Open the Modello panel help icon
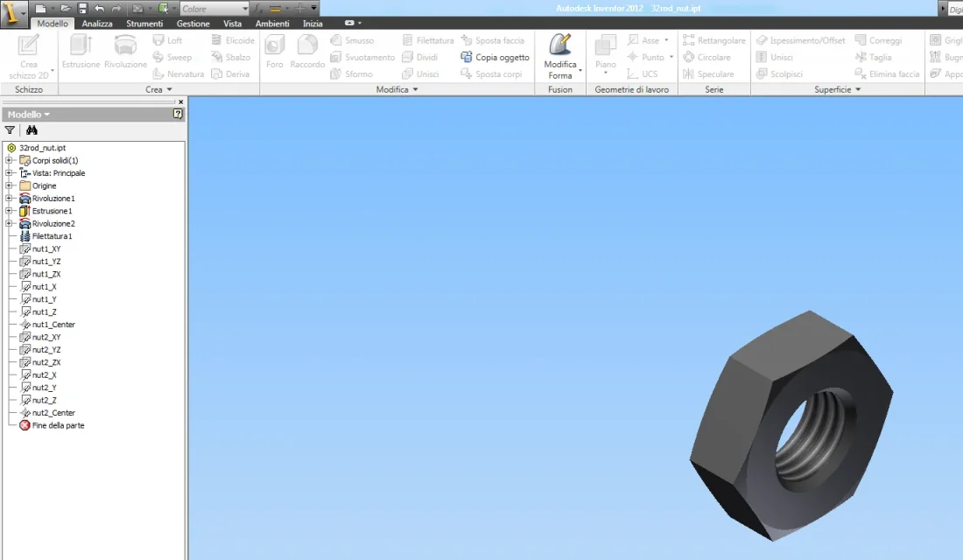Screen dimensions: 963x560 pyautogui.click(x=178, y=114)
